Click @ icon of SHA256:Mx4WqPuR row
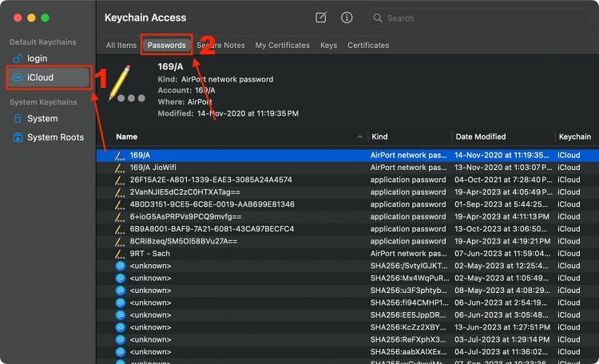This screenshot has height=364, width=599. click(121, 278)
